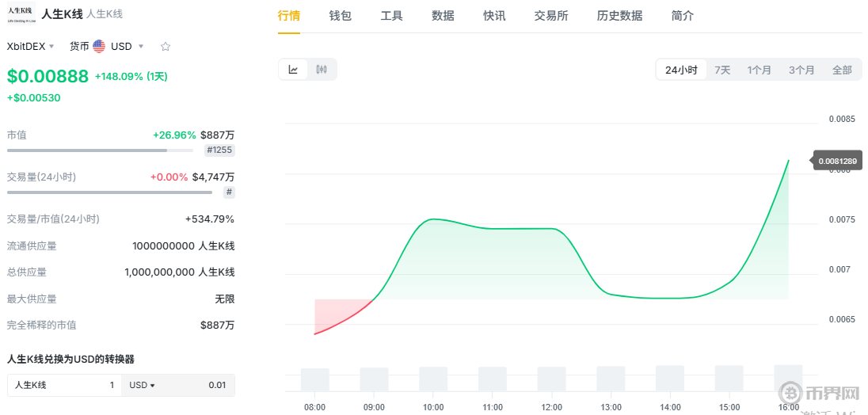Switch to candlestick chart view icon
868x415 pixels.
322,70
